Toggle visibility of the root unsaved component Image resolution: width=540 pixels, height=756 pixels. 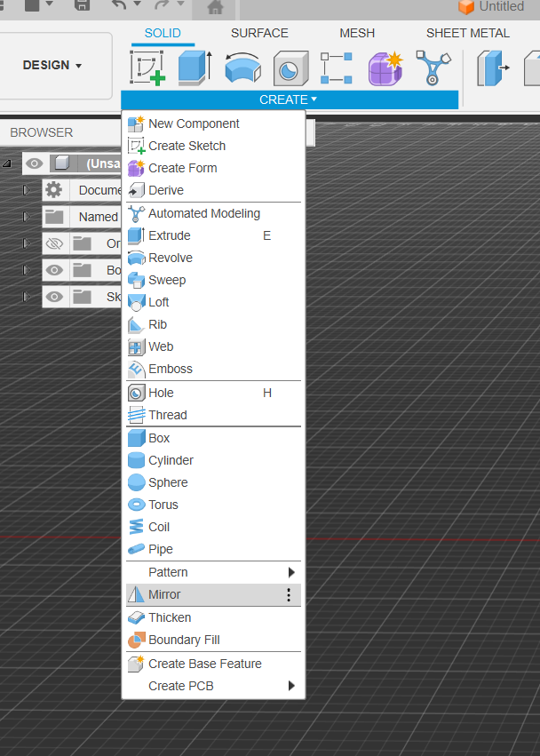tap(34, 163)
